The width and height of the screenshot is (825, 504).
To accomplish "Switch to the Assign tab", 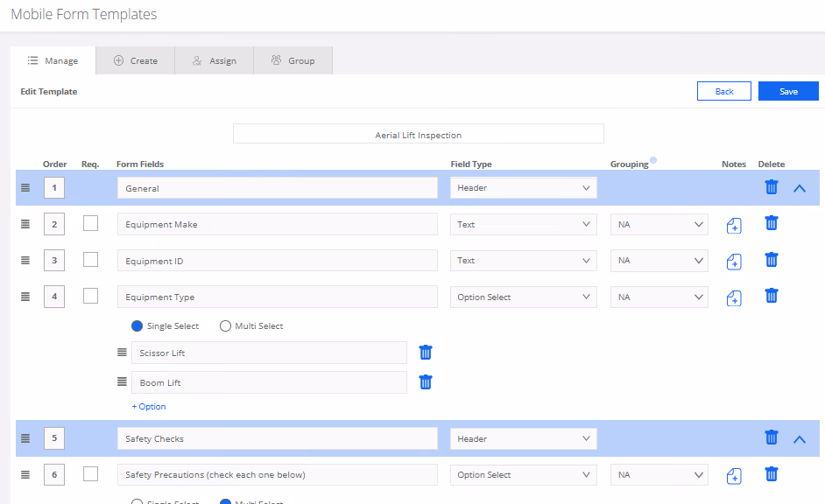I will click(x=215, y=60).
